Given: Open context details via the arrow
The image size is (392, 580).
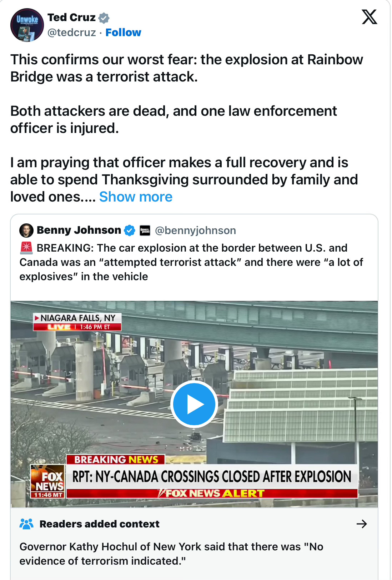Looking at the screenshot, I should point(362,524).
